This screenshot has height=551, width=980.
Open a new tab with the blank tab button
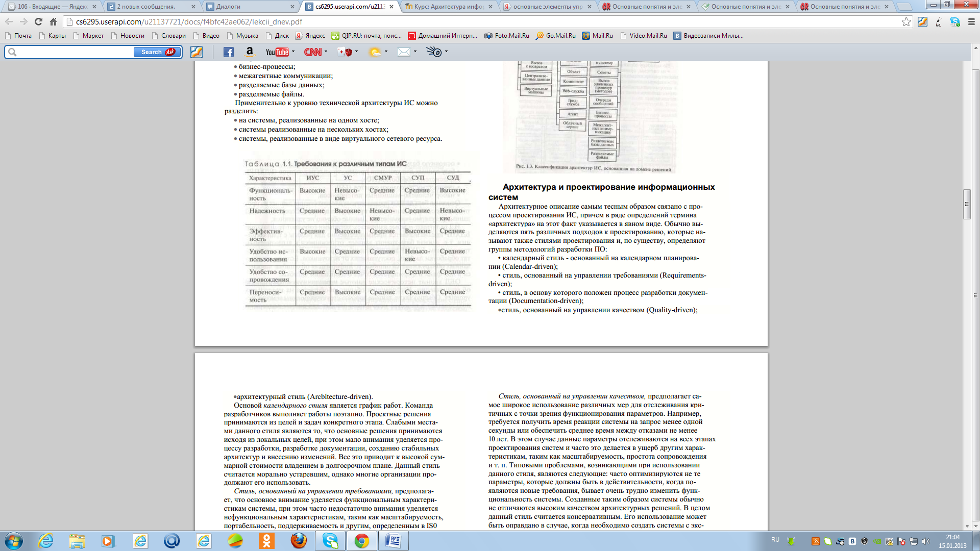[x=904, y=7]
